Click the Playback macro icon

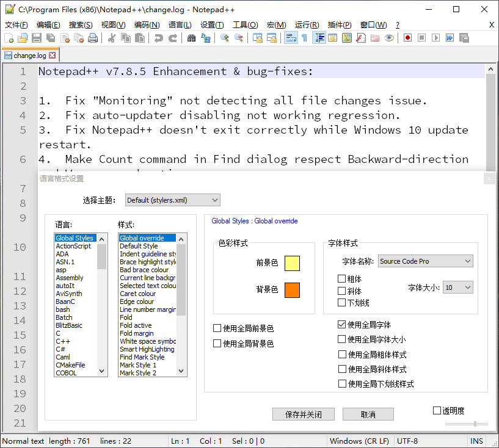[x=435, y=38]
